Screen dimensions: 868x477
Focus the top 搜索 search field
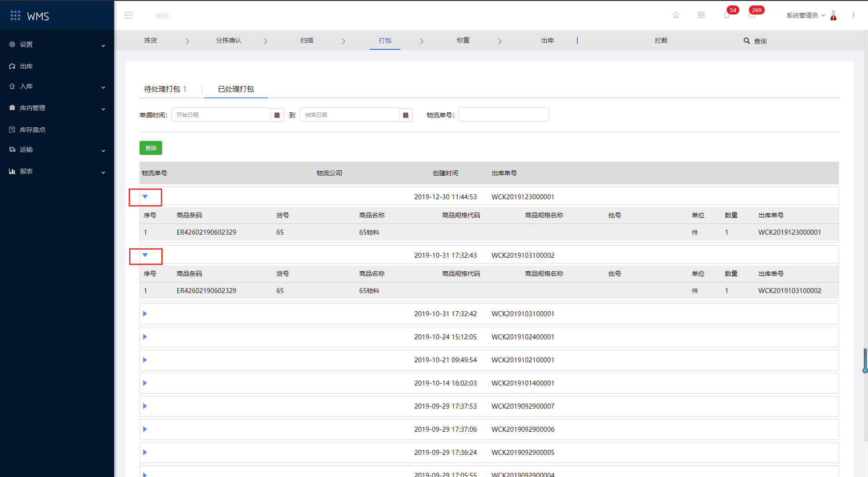tap(164, 16)
